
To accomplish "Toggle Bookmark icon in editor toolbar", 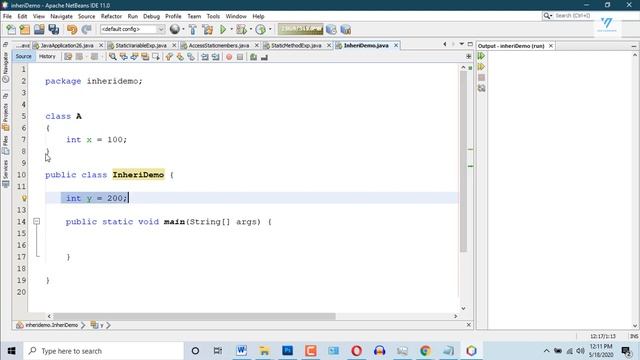I will (x=191, y=57).
